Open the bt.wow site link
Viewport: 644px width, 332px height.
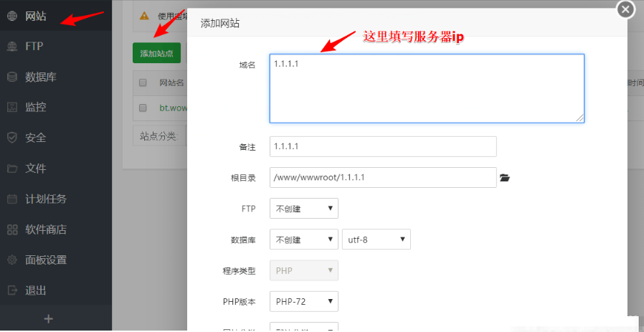coord(174,108)
